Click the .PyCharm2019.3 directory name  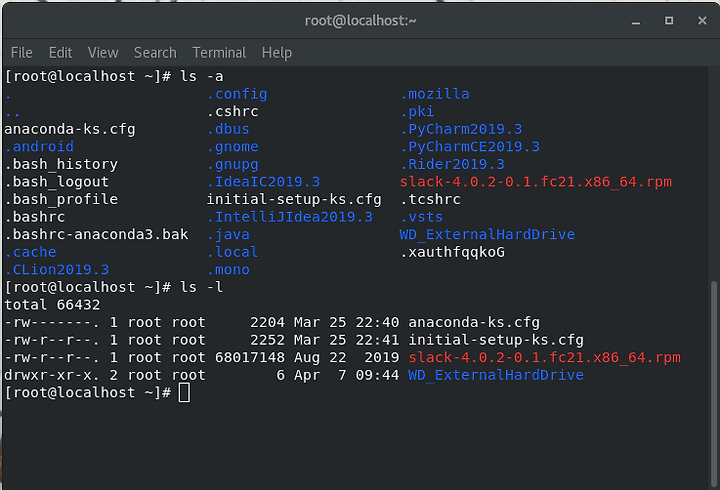(x=461, y=129)
